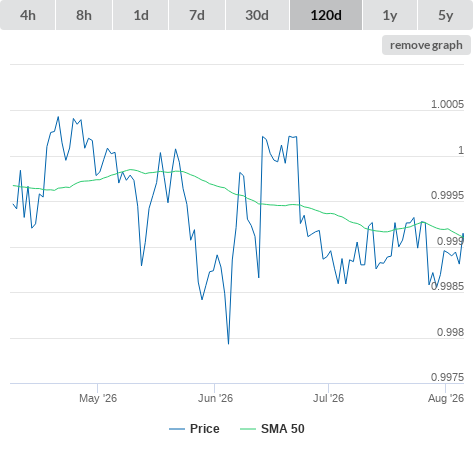Click the Jun '26 axis label
This screenshot has width=474, height=455.
coord(215,398)
